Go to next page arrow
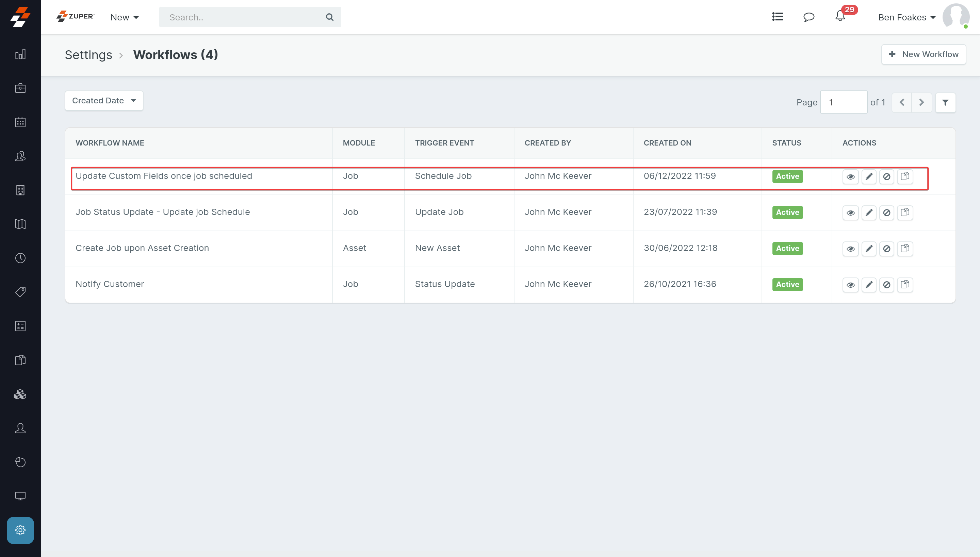Screen dimensions: 980x557 (x=921, y=103)
